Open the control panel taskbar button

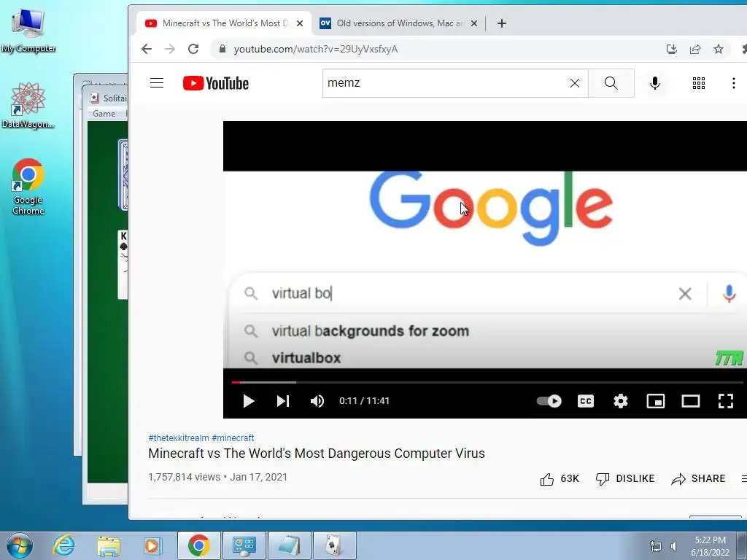click(x=244, y=545)
